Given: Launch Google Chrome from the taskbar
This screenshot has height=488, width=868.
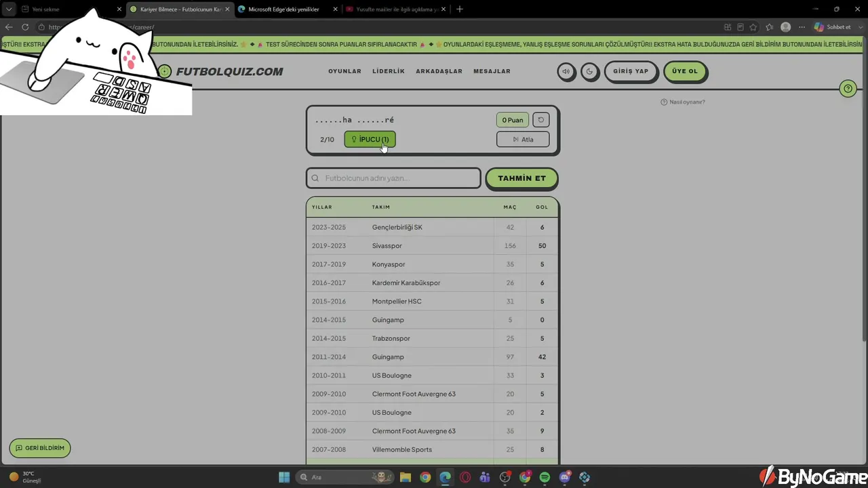Looking at the screenshot, I should [x=425, y=477].
